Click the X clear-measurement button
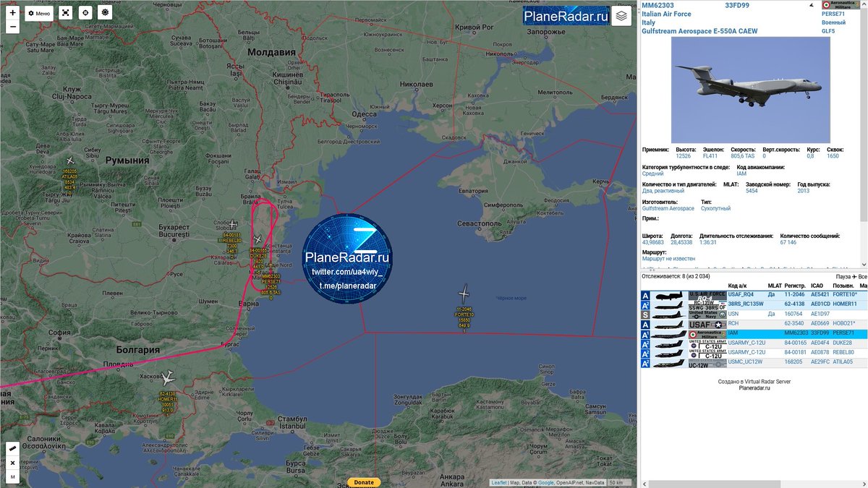The width and height of the screenshot is (868, 488). (x=13, y=463)
